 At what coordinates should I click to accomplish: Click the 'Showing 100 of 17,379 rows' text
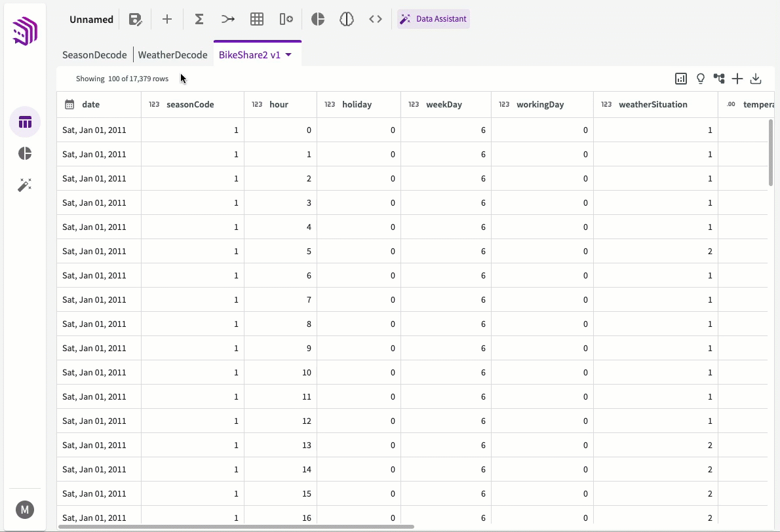[x=123, y=79]
